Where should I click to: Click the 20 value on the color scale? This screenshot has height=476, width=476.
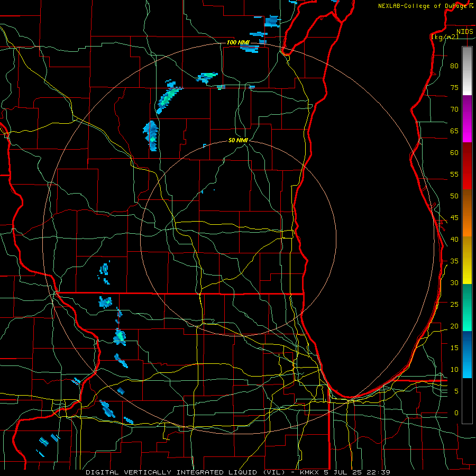[x=454, y=326]
